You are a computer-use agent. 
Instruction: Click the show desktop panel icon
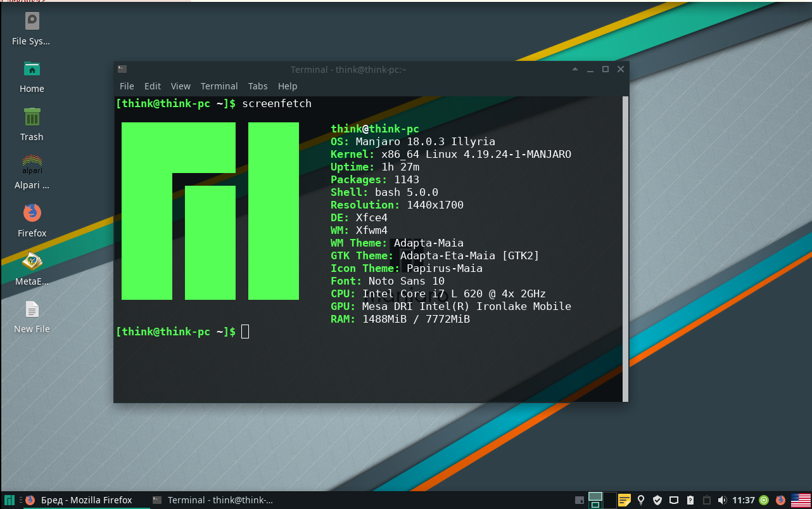580,500
